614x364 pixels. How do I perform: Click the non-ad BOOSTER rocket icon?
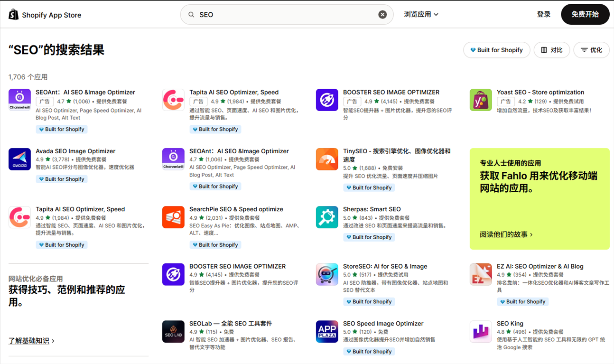click(x=173, y=274)
